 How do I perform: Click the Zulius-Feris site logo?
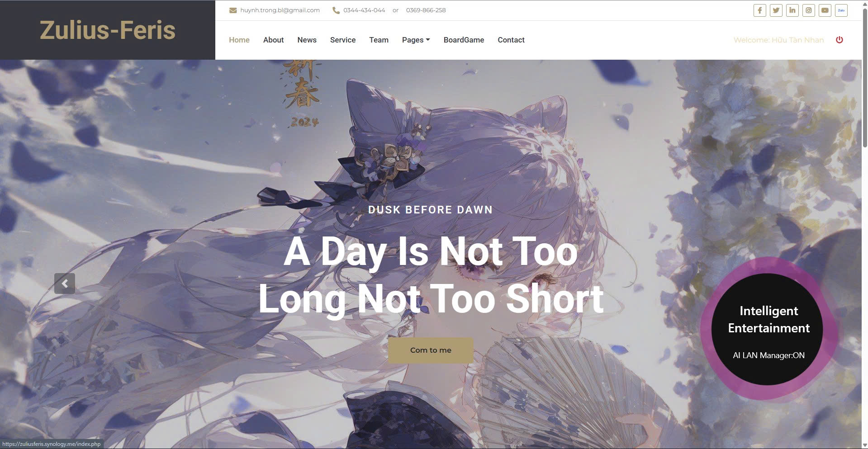tap(108, 30)
